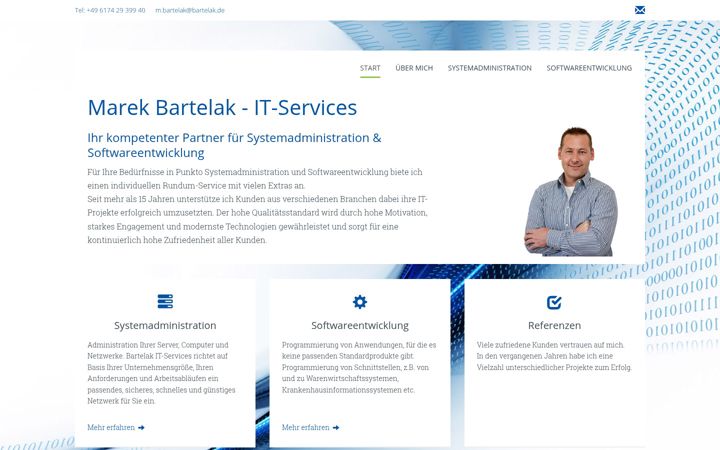Follow Mehr erfahren under Softwareentwicklung card
Viewport: 720px width, 450px height.
click(x=306, y=428)
